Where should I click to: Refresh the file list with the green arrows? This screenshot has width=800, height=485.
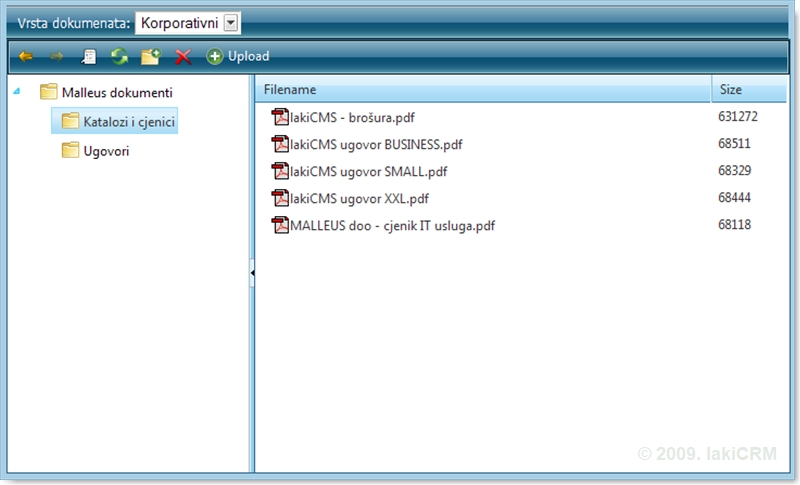(119, 56)
